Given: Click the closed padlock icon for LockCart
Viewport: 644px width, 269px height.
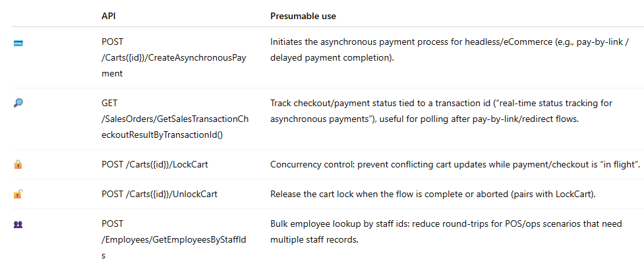Looking at the screenshot, I should point(18,165).
